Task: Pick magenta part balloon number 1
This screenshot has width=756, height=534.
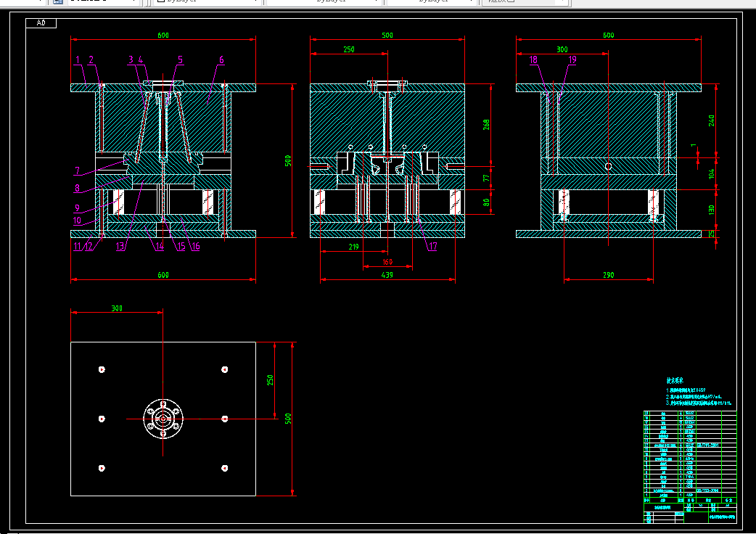Action: pyautogui.click(x=78, y=59)
